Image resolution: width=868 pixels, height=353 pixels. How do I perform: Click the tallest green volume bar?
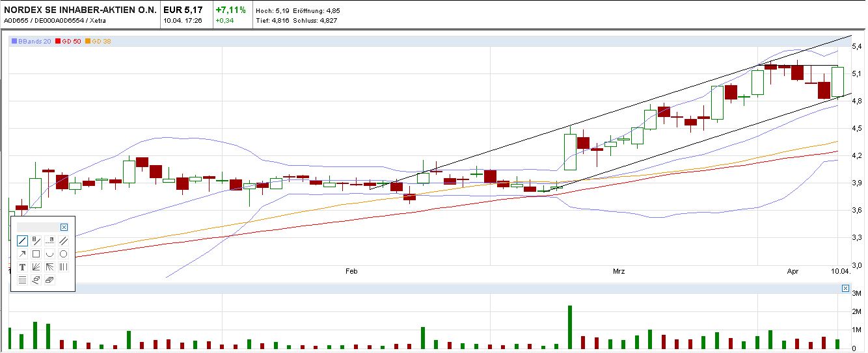click(x=570, y=328)
